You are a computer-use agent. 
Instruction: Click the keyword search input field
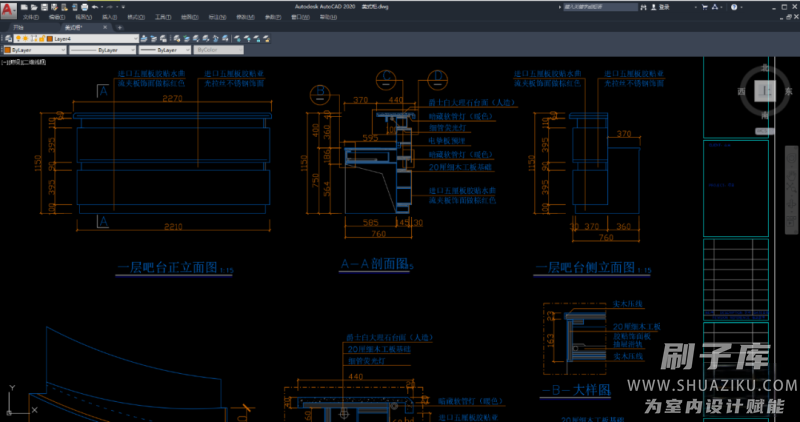[598, 6]
